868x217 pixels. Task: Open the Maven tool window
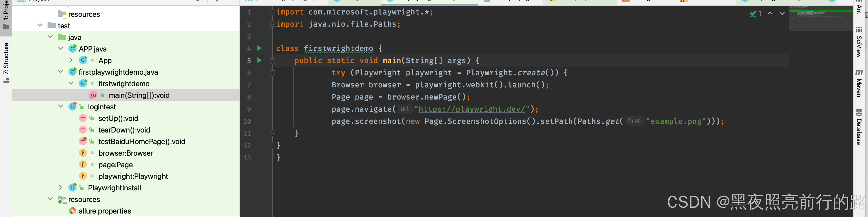click(x=859, y=83)
